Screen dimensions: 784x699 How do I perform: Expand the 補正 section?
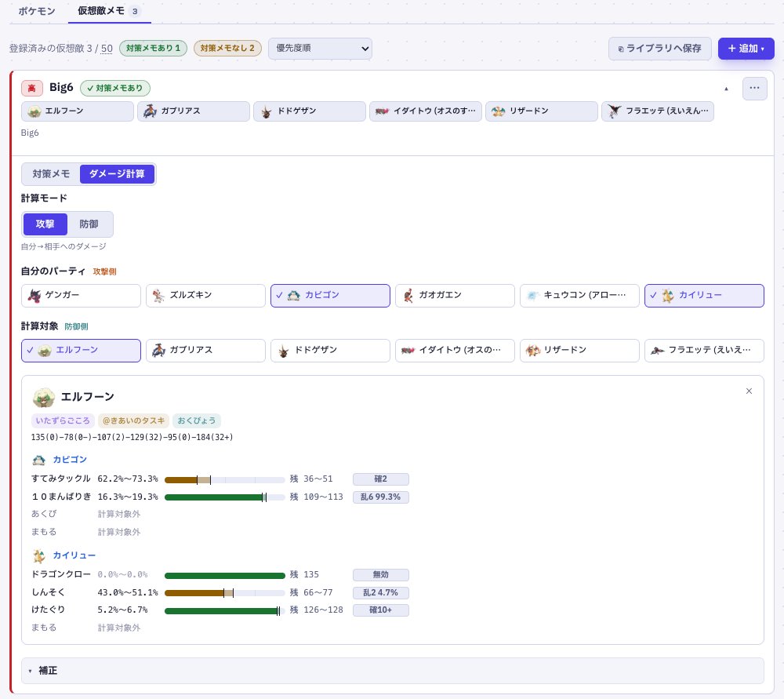[x=393, y=671]
